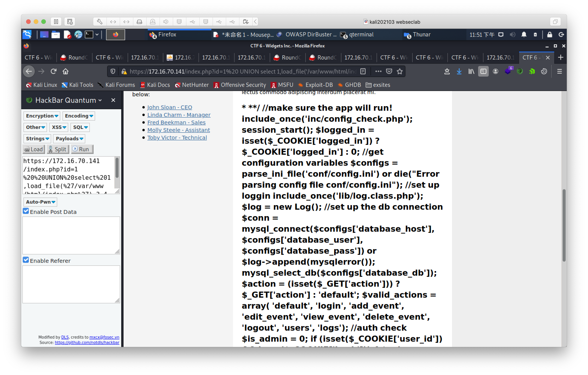Open the Fred Beekman - Sales link
The width and height of the screenshot is (588, 375).
pyautogui.click(x=176, y=122)
